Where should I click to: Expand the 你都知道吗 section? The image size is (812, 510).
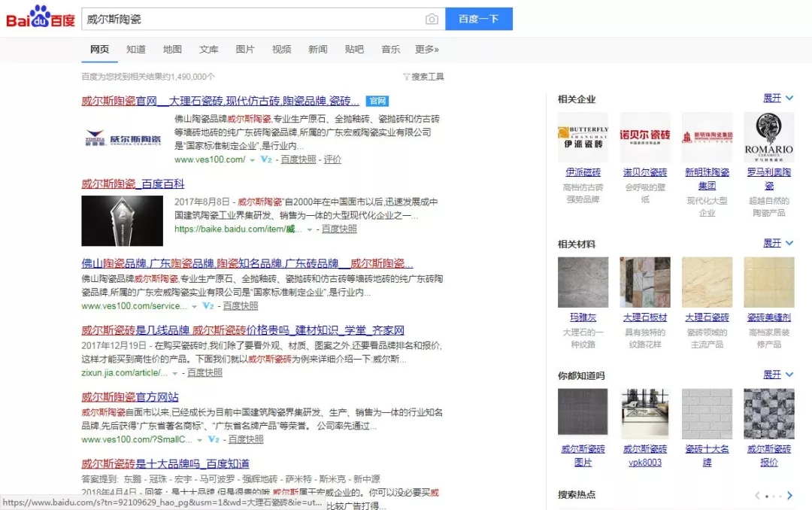pyautogui.click(x=778, y=374)
